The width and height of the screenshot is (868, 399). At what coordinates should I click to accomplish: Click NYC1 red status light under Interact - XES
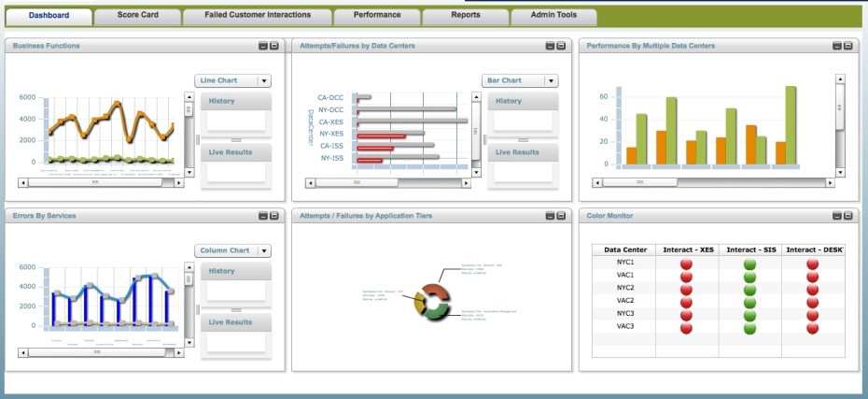(687, 264)
